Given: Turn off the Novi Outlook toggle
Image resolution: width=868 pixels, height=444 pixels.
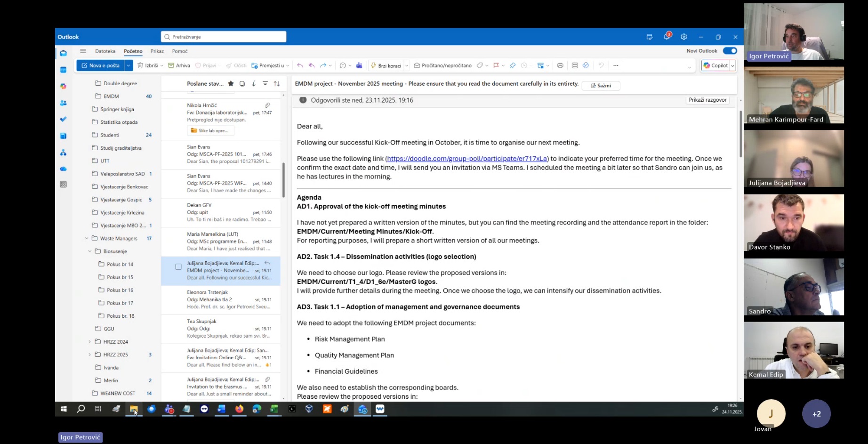Looking at the screenshot, I should pos(730,51).
